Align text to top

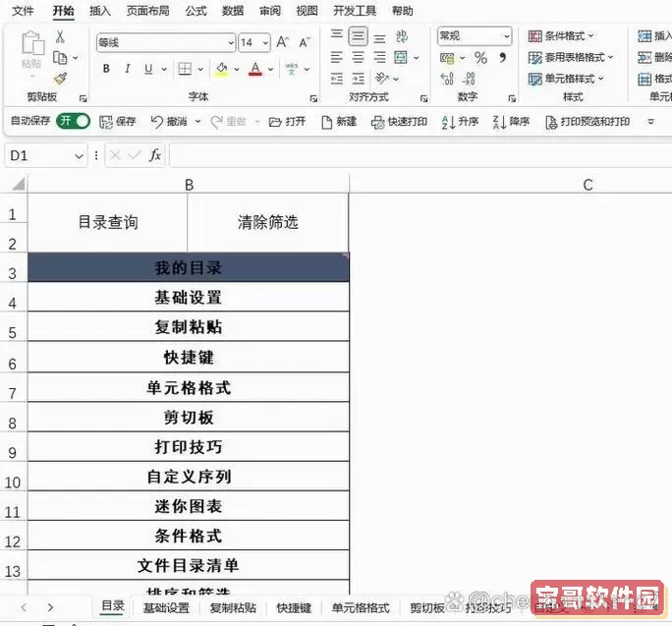coord(337,33)
